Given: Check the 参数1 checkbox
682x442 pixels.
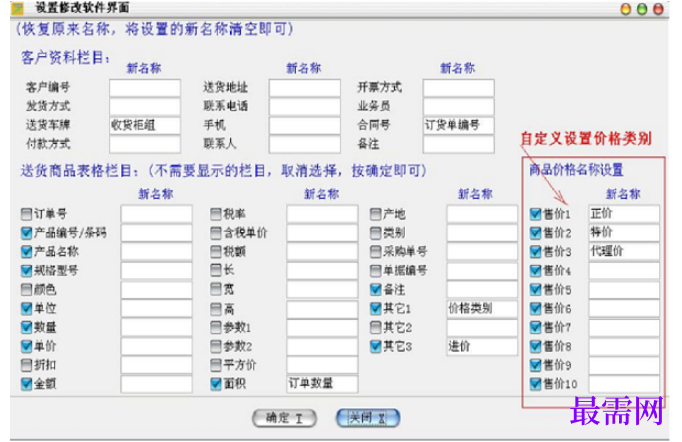Looking at the screenshot, I should coord(216,327).
